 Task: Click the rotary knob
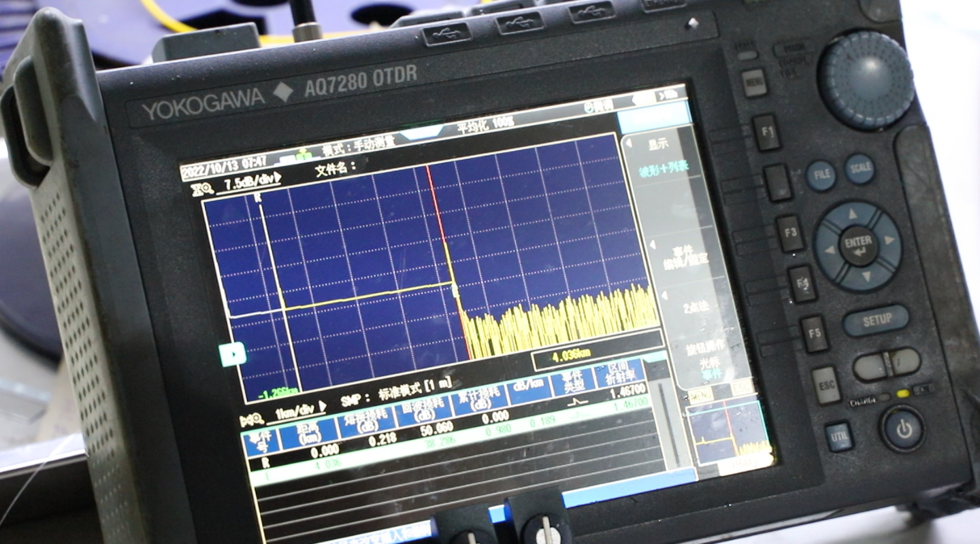(866, 80)
